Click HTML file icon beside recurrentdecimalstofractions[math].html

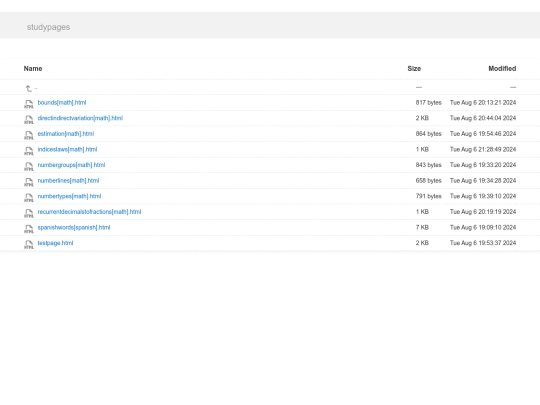pyautogui.click(x=29, y=213)
